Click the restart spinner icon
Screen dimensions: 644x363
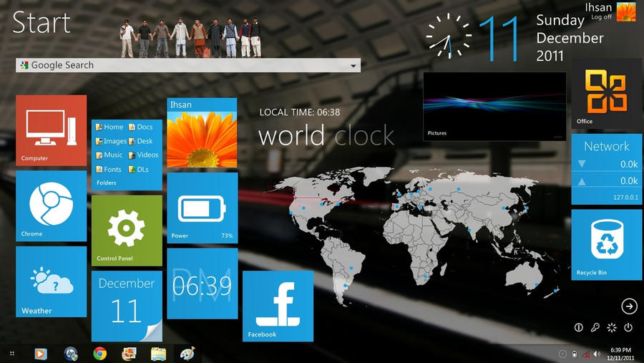[612, 327]
